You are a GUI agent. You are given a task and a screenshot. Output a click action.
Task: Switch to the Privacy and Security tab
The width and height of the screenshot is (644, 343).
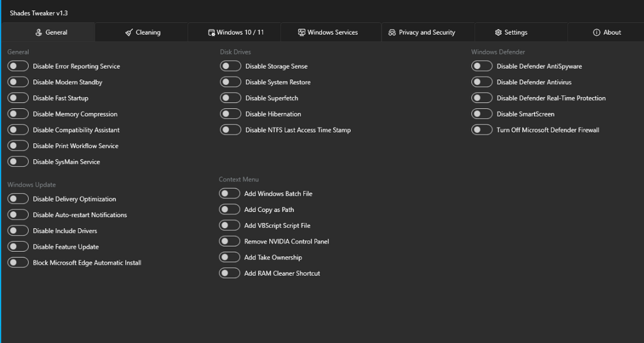point(428,32)
